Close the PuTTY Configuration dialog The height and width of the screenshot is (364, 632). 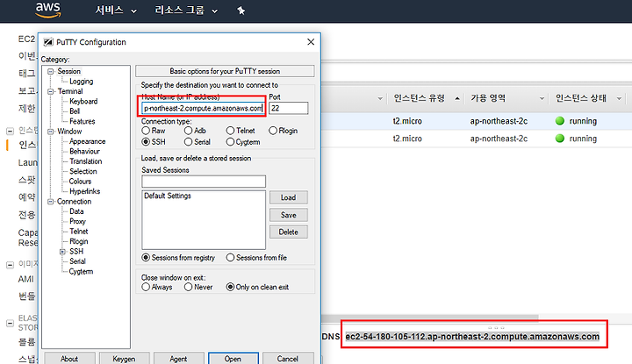pos(311,42)
